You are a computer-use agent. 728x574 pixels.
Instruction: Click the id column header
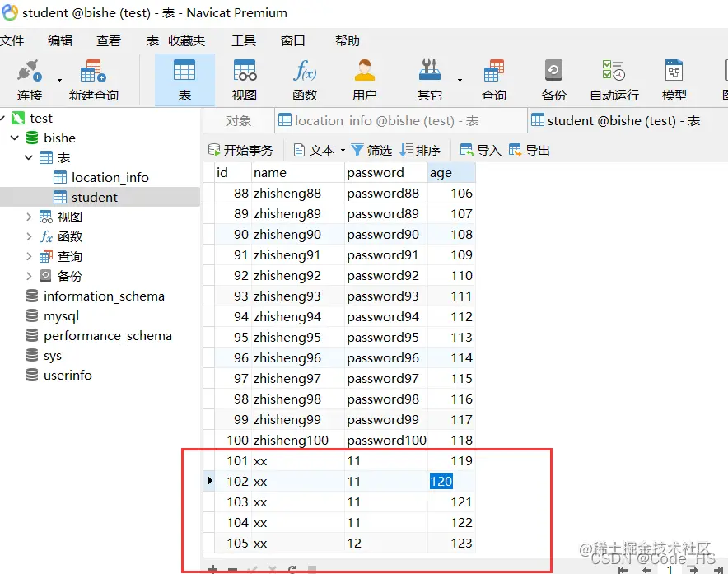[232, 173]
